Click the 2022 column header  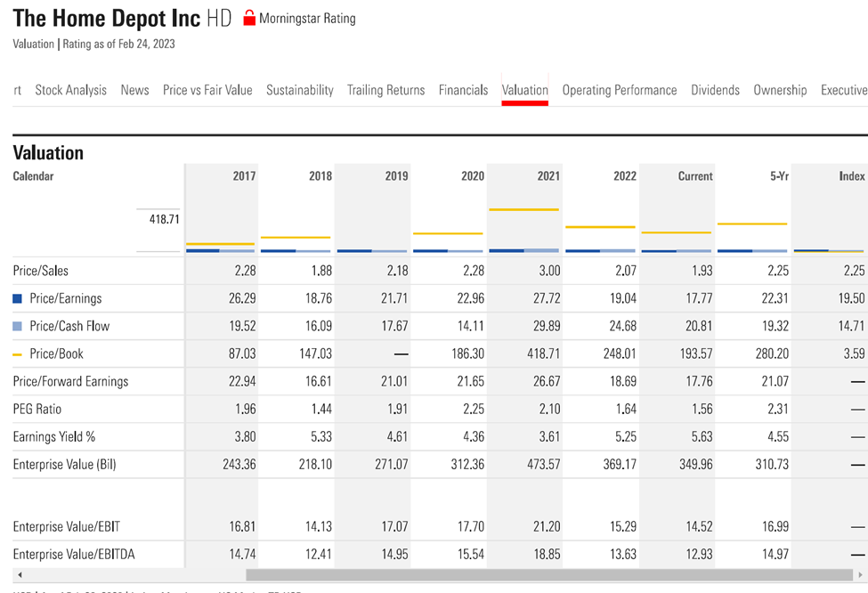click(625, 176)
